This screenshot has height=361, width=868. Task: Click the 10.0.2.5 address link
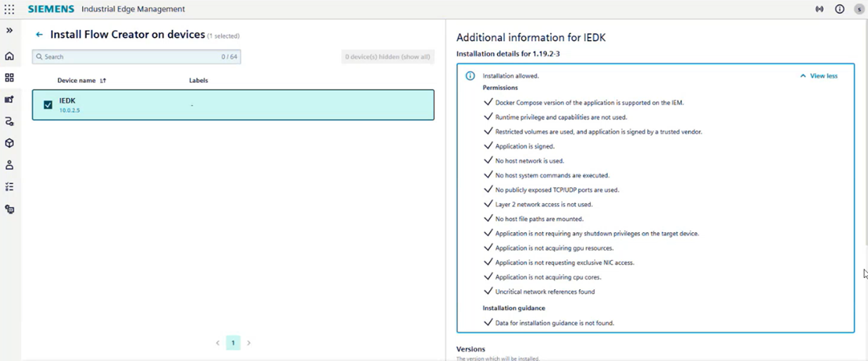coord(69,111)
